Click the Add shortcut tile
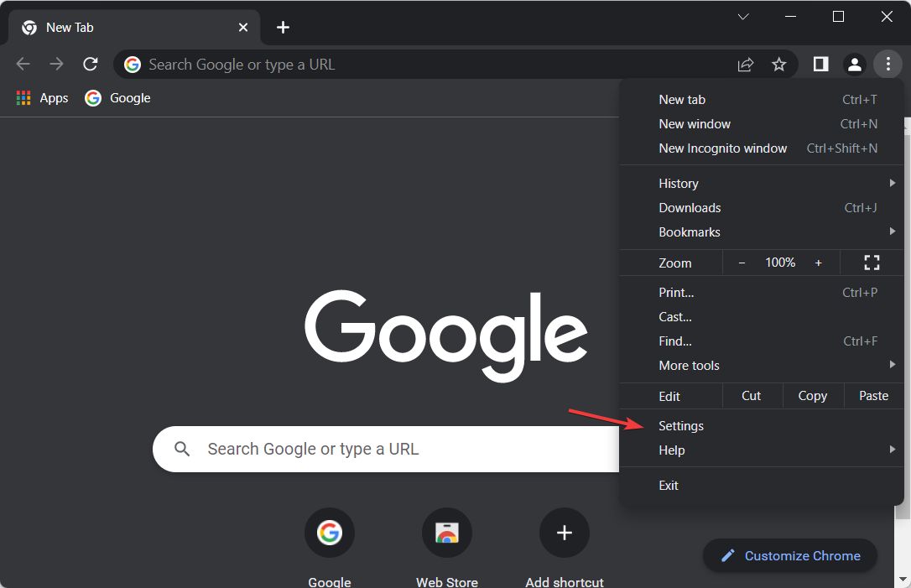 [565, 548]
